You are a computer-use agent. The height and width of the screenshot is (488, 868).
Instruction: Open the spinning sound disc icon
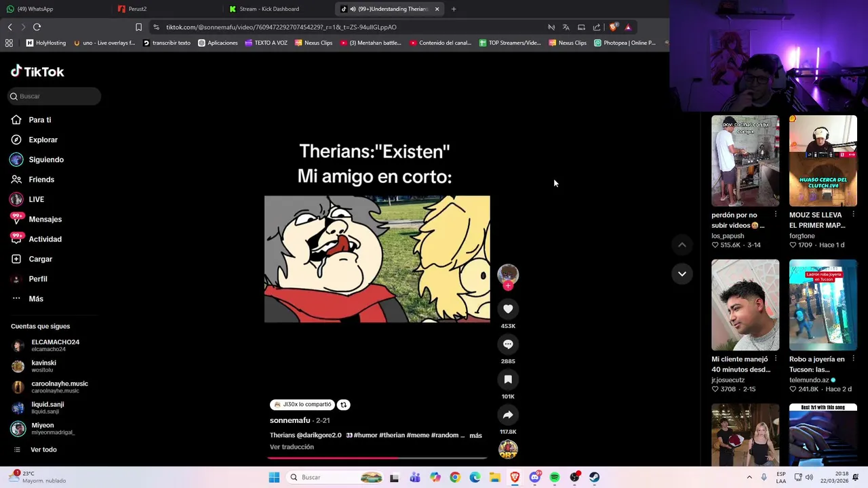coord(508,449)
